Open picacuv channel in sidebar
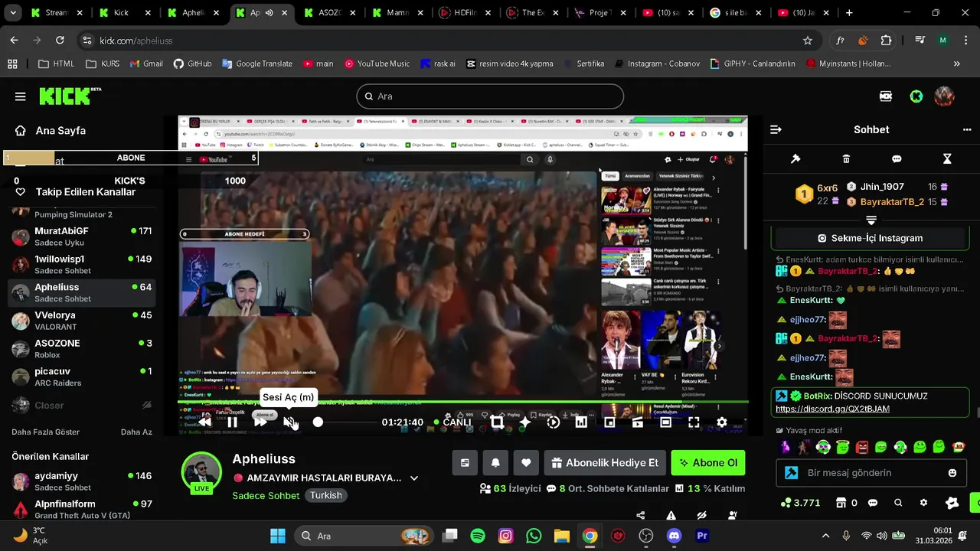This screenshot has width=980, height=551. (81, 377)
